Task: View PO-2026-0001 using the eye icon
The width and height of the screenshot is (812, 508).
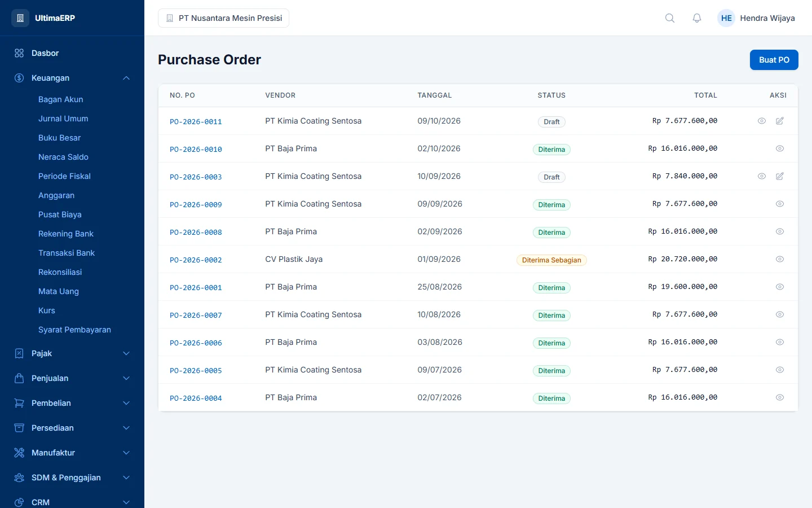Action: [x=780, y=287]
